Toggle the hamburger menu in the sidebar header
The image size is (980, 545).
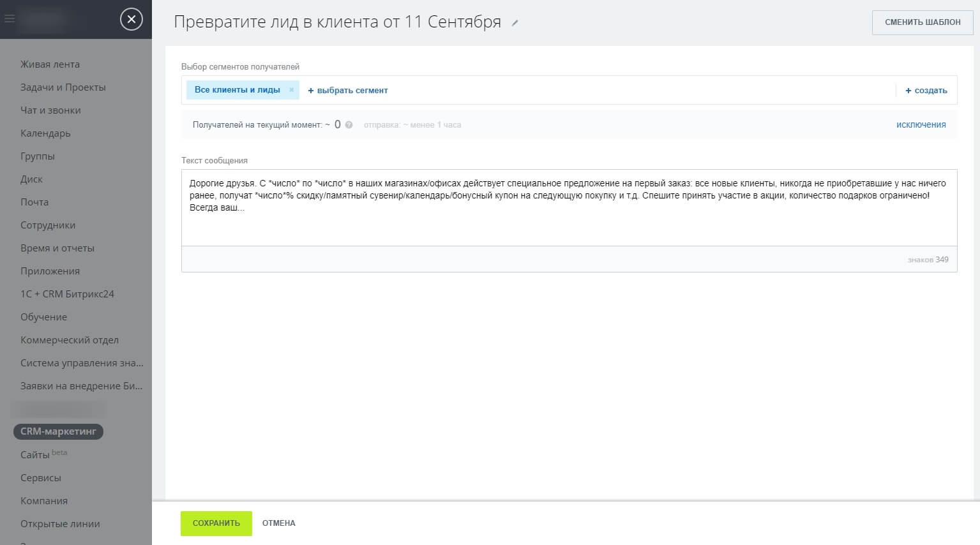click(10, 19)
